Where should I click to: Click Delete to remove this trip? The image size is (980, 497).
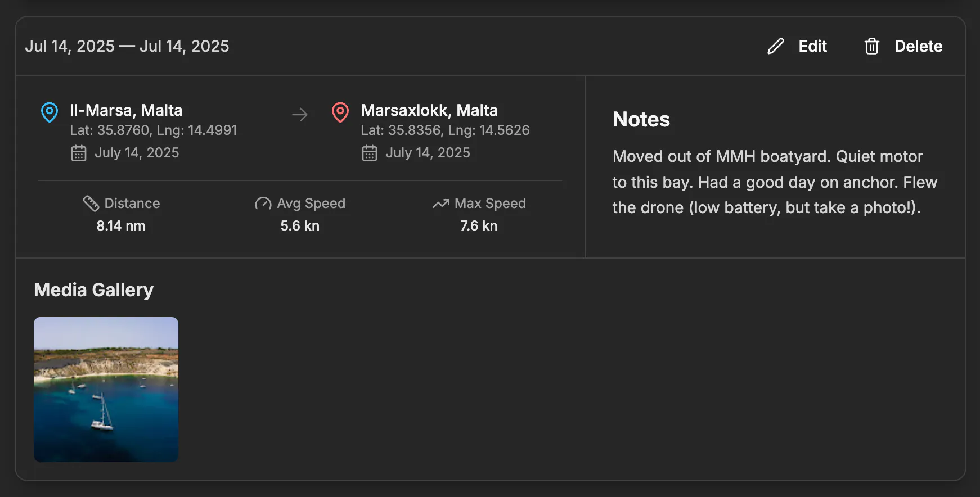(x=918, y=47)
